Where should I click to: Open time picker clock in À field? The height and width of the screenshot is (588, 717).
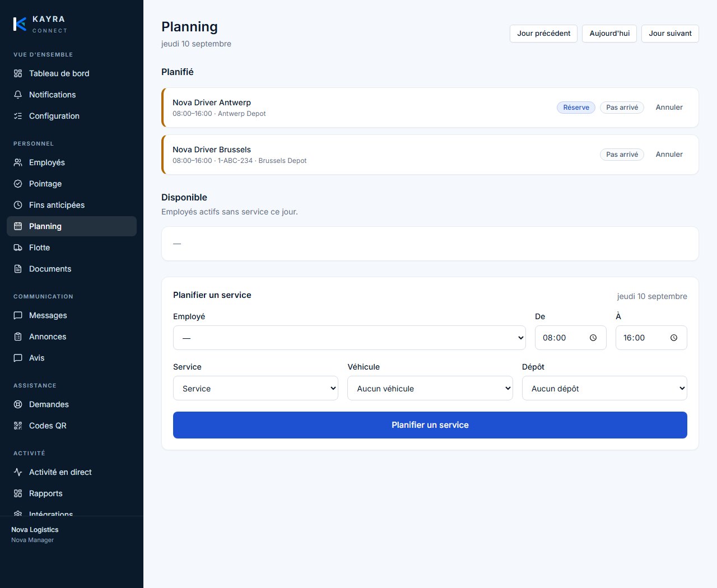click(674, 338)
